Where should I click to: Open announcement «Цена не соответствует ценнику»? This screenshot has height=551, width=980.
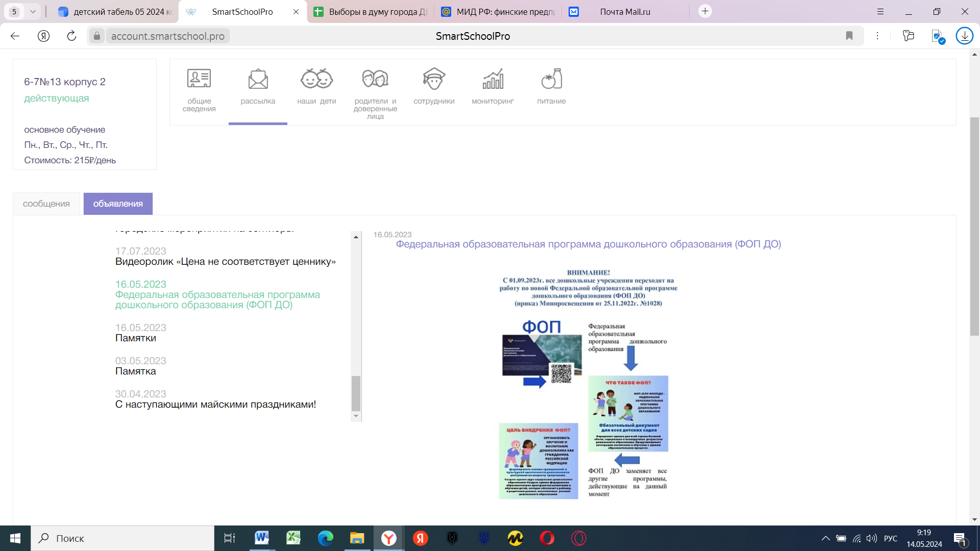tap(225, 261)
